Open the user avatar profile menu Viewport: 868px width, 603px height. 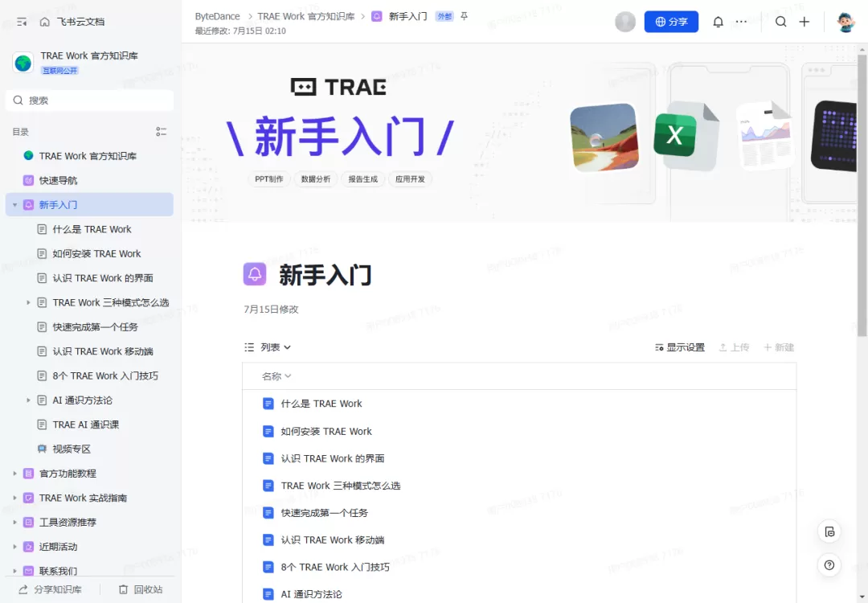tap(845, 23)
